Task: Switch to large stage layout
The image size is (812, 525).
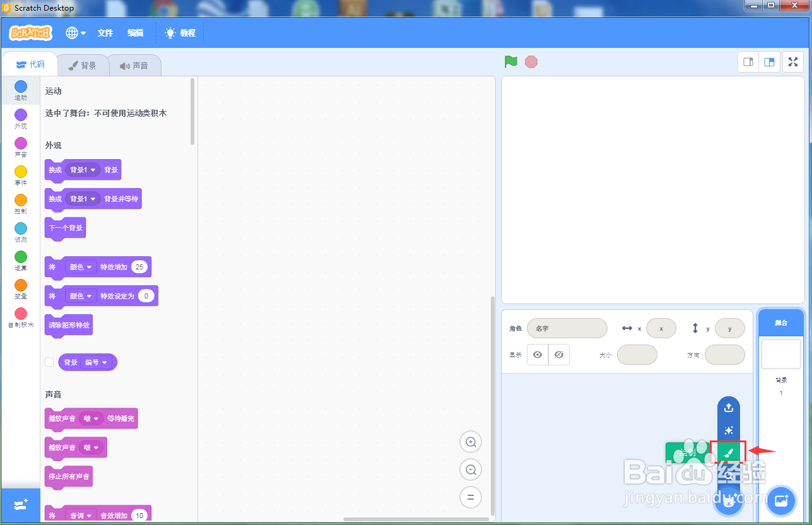Action: (769, 62)
